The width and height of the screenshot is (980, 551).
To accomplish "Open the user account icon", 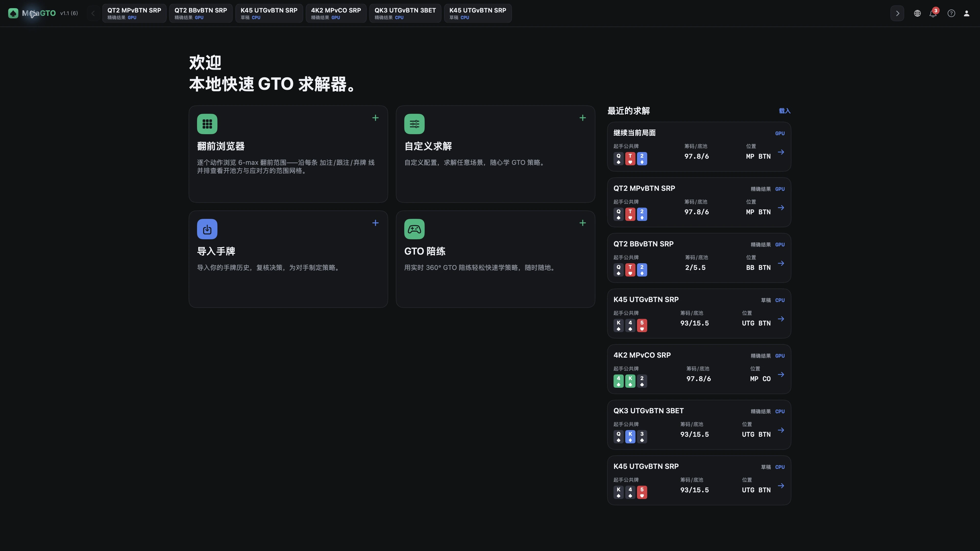I will 966,13.
